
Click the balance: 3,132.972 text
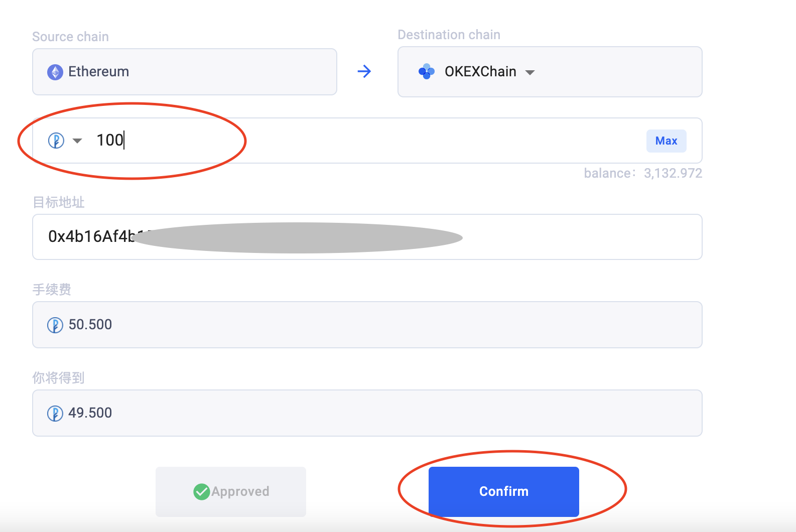[643, 173]
